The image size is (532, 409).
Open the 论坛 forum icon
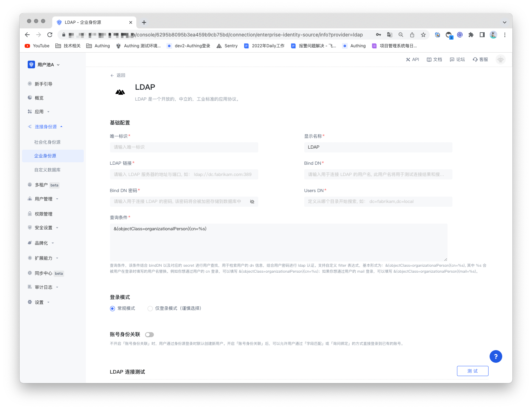click(452, 60)
